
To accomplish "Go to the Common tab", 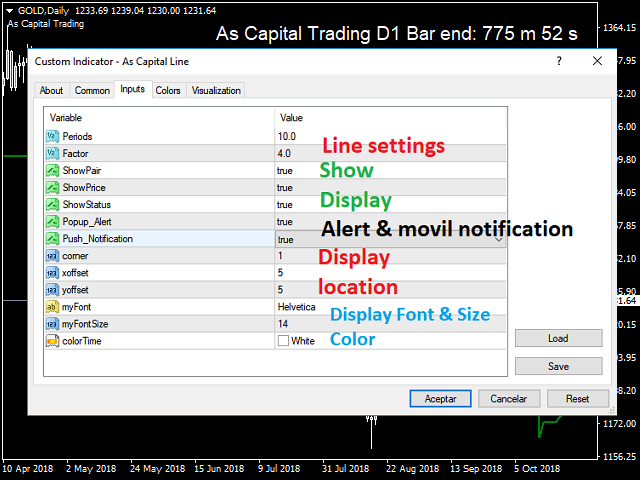I will point(92,91).
